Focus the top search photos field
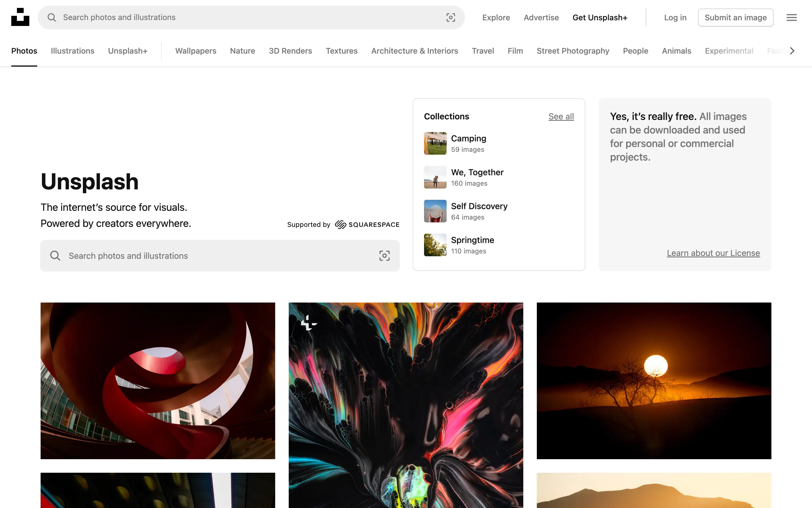 (251, 17)
